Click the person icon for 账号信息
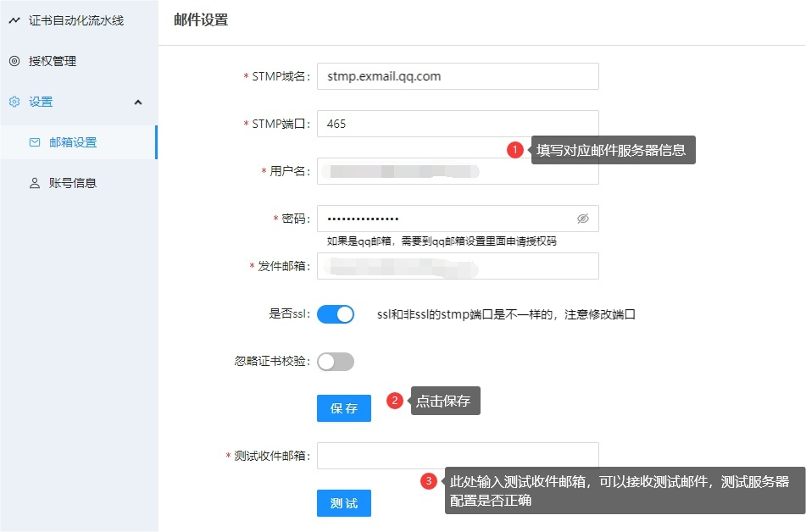The image size is (806, 532). (35, 183)
